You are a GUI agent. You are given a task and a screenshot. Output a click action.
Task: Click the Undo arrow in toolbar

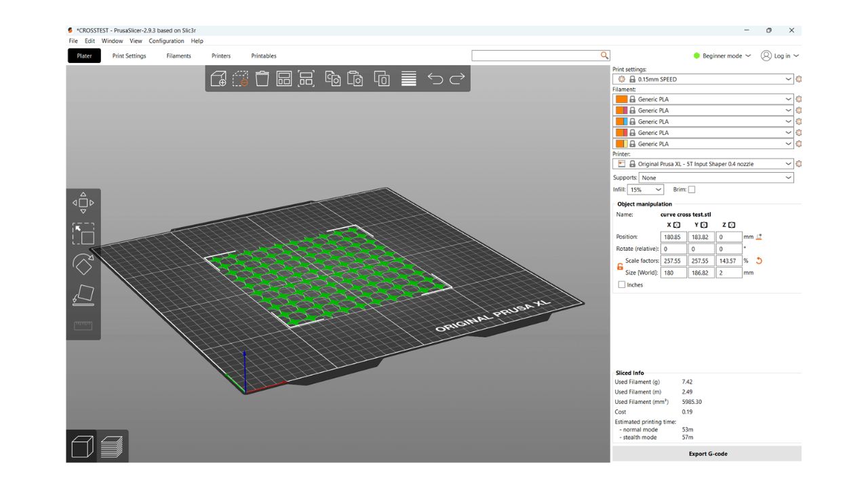click(435, 79)
